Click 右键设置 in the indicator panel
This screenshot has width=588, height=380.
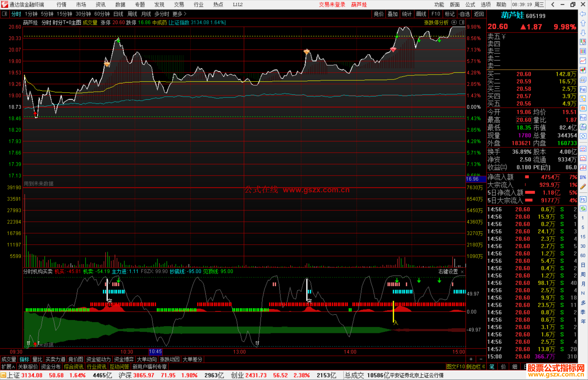[x=448, y=272]
